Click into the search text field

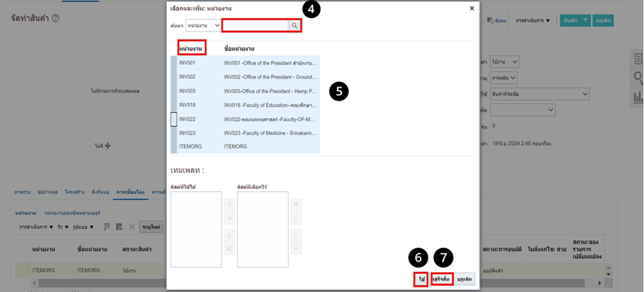click(255, 26)
